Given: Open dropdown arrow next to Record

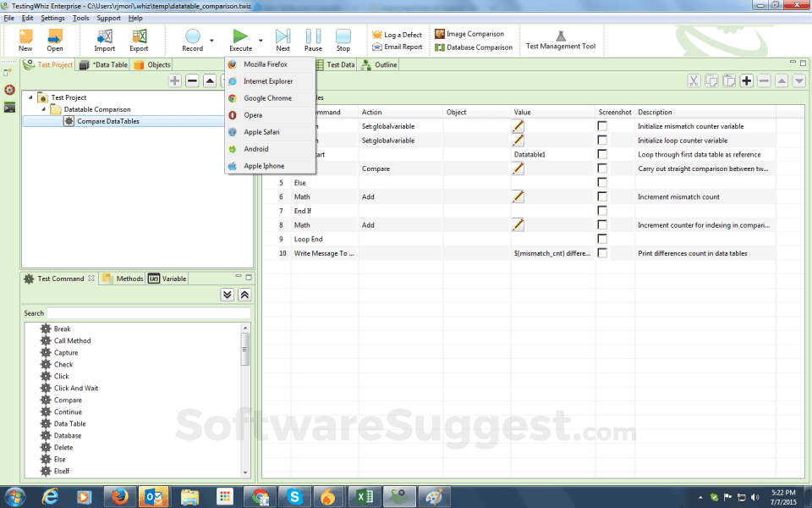Looking at the screenshot, I should coord(211,40).
